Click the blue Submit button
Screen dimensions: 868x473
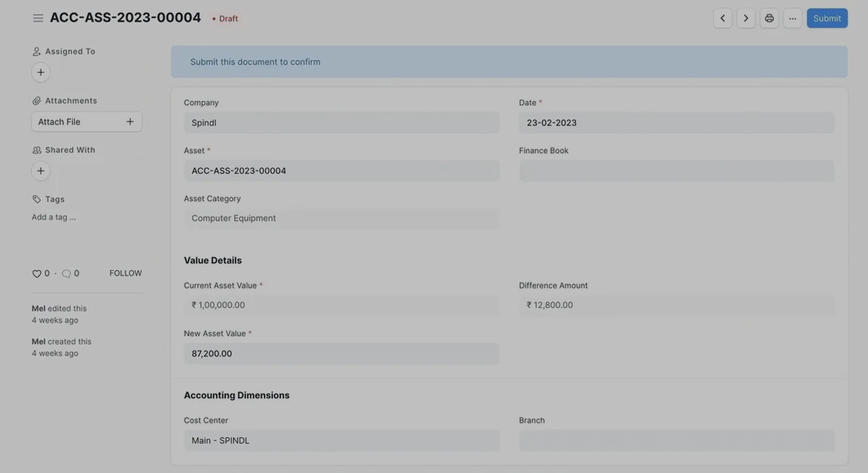click(x=826, y=19)
